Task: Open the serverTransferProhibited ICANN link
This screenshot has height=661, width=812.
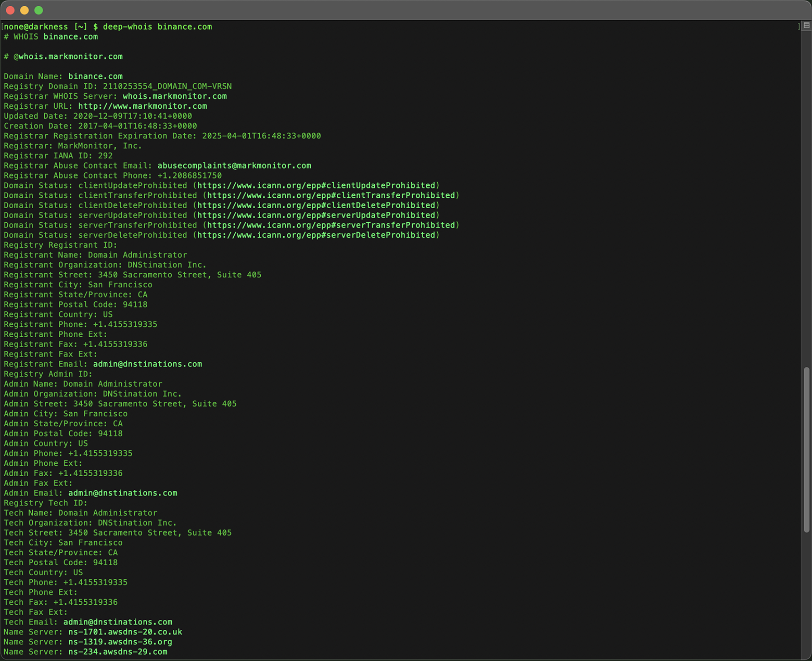Action: pos(331,225)
